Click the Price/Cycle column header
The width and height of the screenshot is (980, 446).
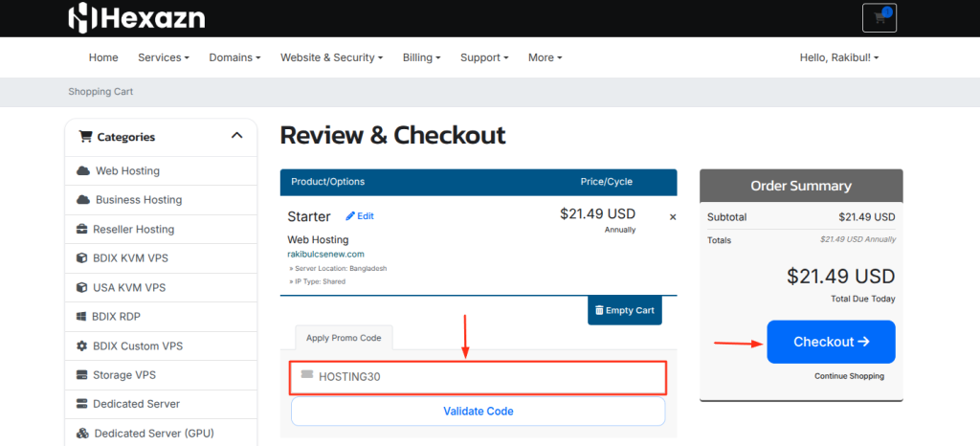click(x=606, y=182)
